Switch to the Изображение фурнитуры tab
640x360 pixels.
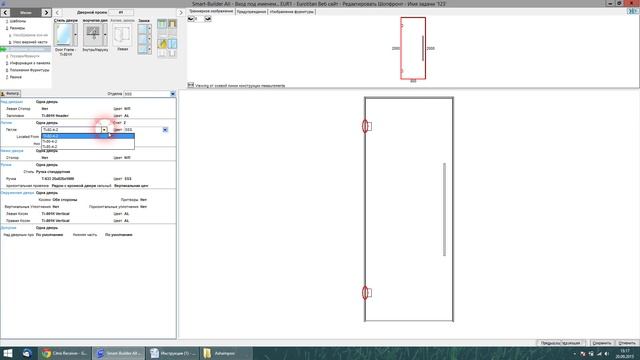coord(292,12)
